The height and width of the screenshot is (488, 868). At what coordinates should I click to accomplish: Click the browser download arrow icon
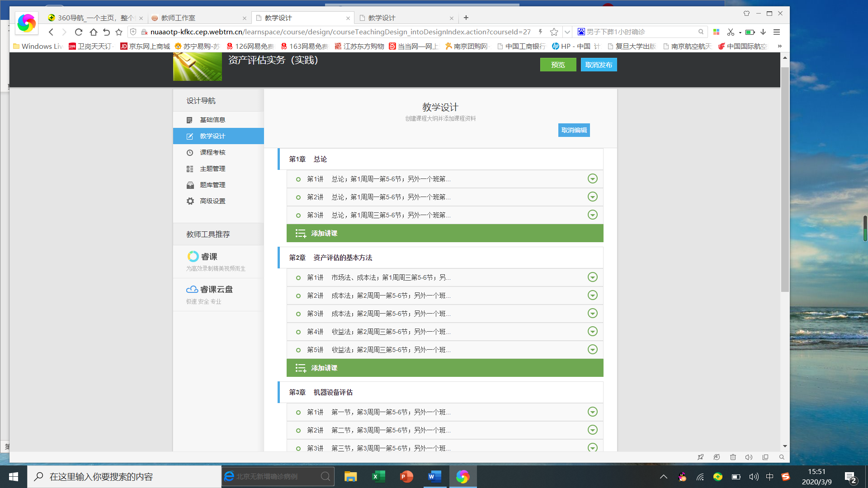(763, 32)
